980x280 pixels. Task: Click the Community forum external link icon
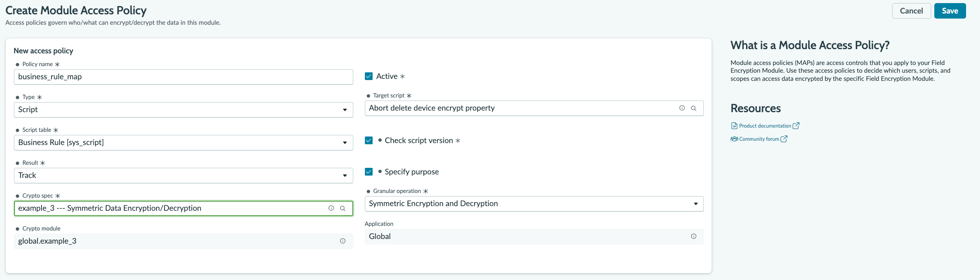click(x=784, y=139)
